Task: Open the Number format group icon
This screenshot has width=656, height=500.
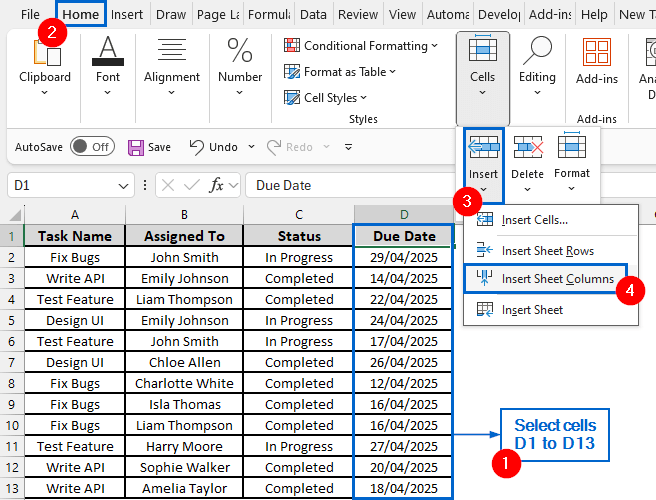Action: [240, 50]
